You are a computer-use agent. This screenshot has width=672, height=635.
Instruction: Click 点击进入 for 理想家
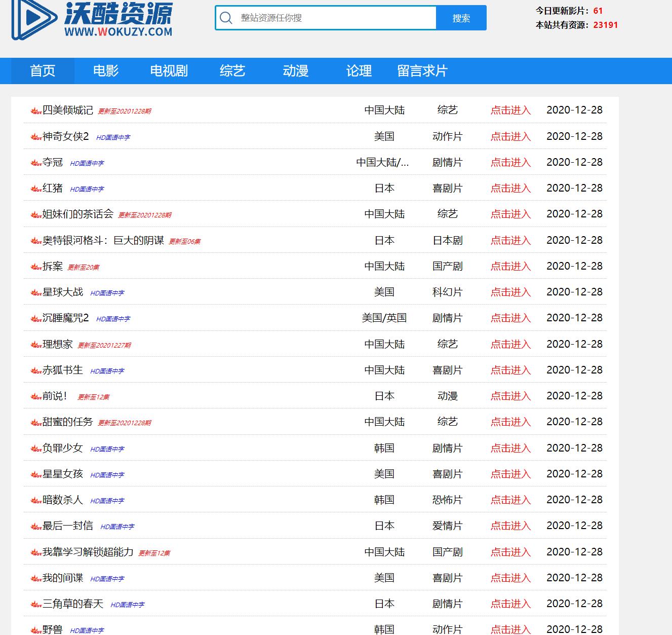[x=510, y=344]
